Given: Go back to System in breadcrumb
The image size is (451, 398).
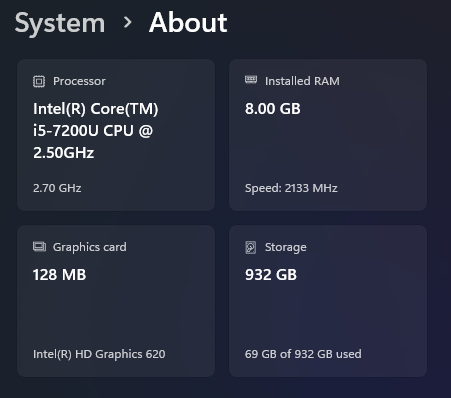Looking at the screenshot, I should pos(60,23).
